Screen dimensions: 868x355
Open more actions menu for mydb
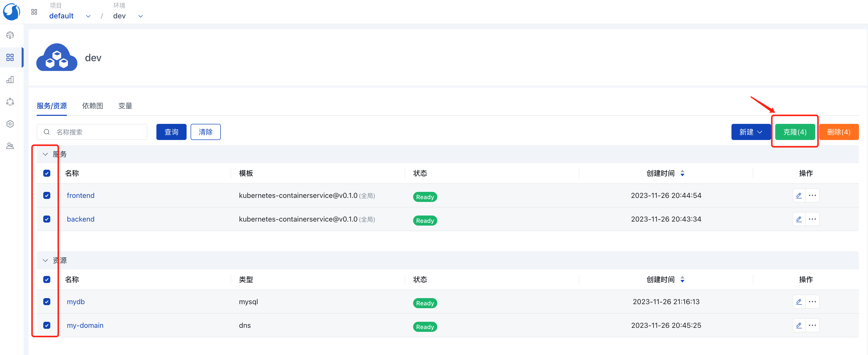click(x=812, y=302)
